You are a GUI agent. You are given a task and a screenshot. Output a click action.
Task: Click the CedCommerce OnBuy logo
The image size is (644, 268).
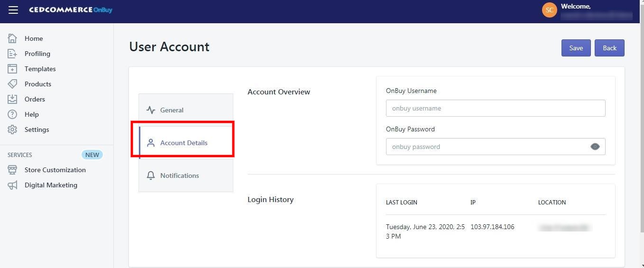tap(71, 10)
